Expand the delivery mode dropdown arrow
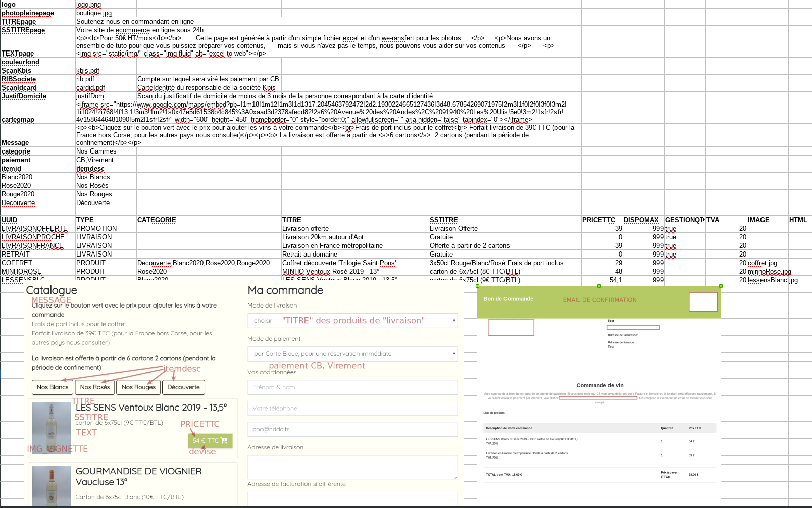Image resolution: width=812 pixels, height=508 pixels. pyautogui.click(x=452, y=320)
